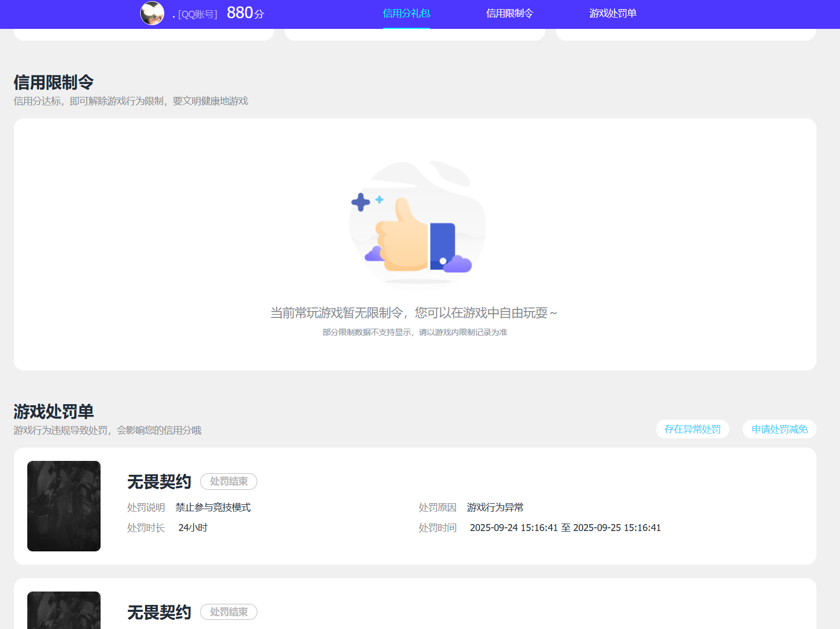Click the 游戏行为异常 punishment reason
840x629 pixels.
click(495, 507)
